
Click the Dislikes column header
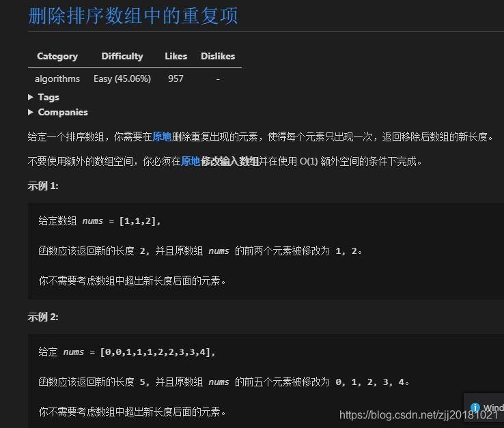pyautogui.click(x=218, y=56)
